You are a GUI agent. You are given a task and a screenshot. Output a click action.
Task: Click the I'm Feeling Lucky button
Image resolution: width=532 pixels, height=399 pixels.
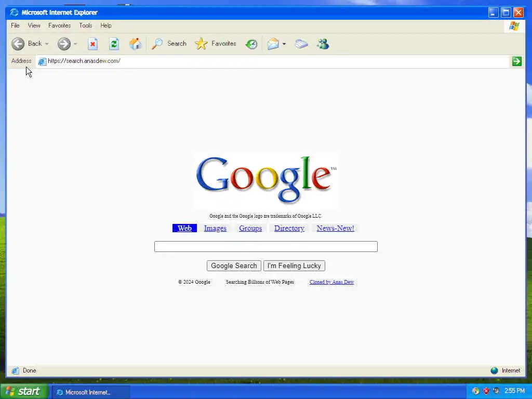(294, 265)
